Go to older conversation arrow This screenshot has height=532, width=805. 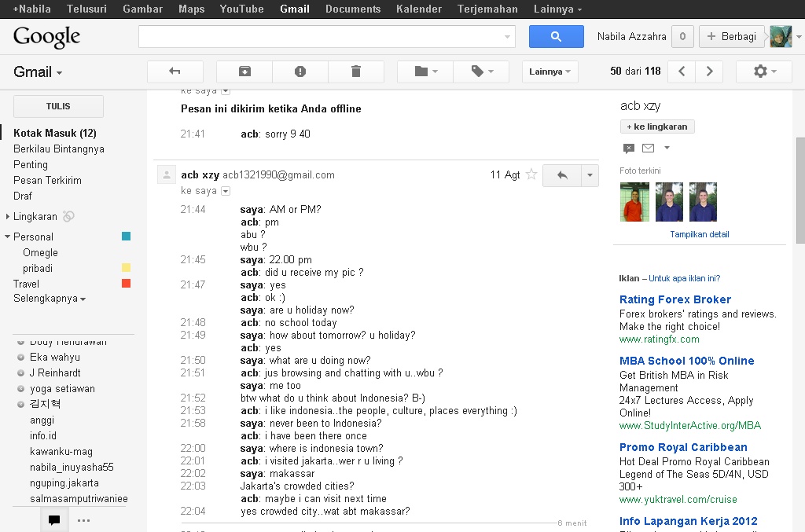tap(710, 72)
